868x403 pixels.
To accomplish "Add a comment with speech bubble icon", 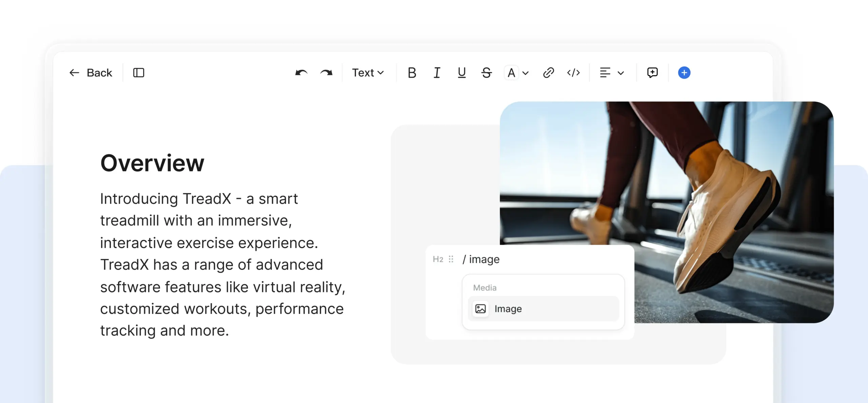I will tap(652, 73).
